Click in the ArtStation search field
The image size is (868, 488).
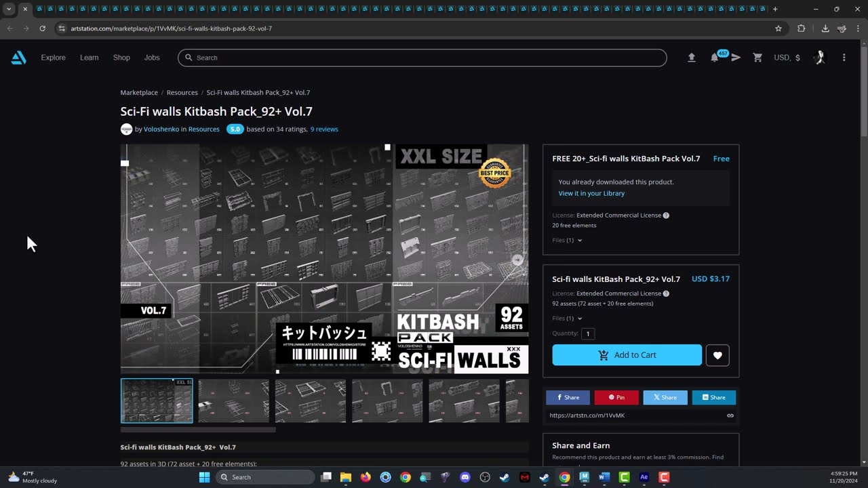(422, 58)
